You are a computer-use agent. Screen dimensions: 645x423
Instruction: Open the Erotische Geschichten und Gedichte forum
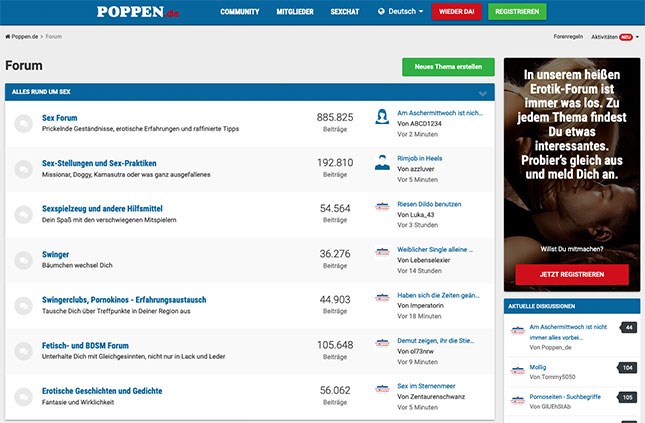coord(102,391)
